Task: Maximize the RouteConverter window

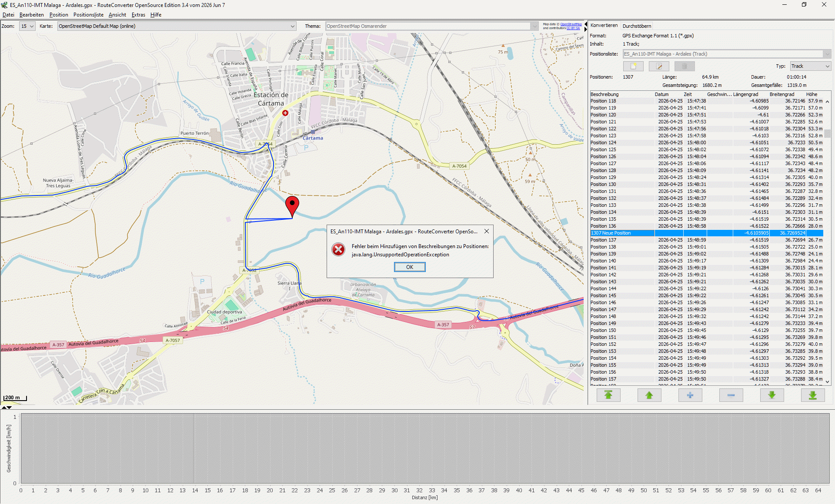Action: click(804, 5)
